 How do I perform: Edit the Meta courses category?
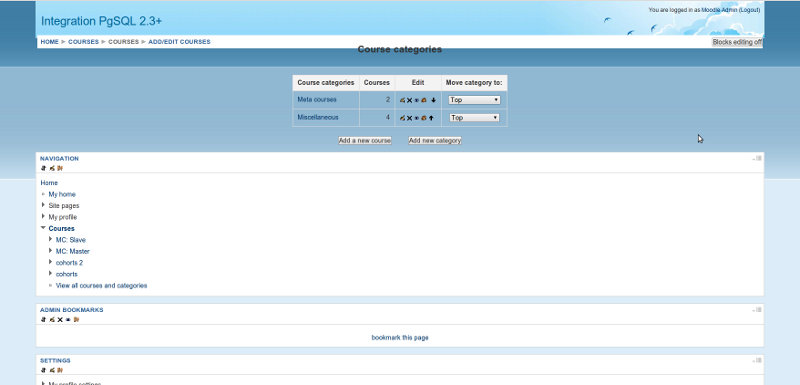pyautogui.click(x=403, y=100)
